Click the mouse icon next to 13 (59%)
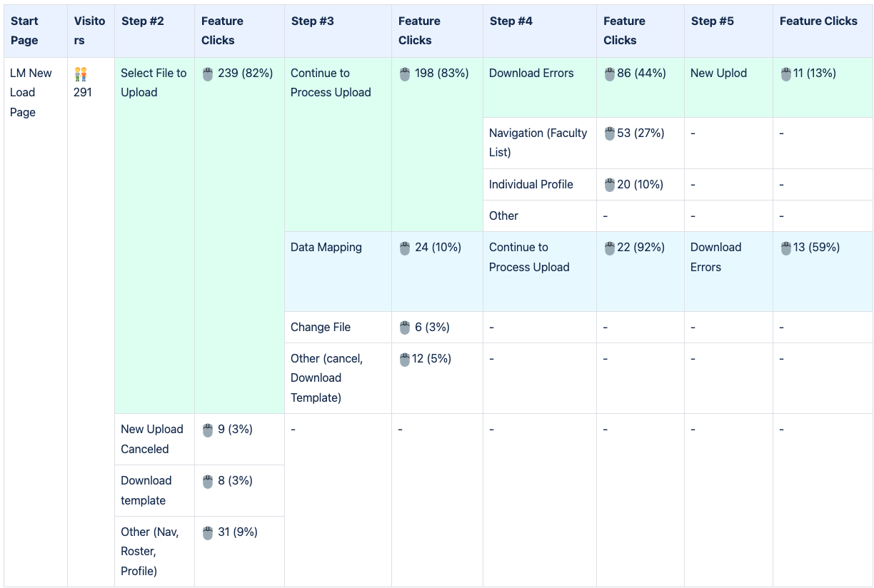 coord(785,248)
